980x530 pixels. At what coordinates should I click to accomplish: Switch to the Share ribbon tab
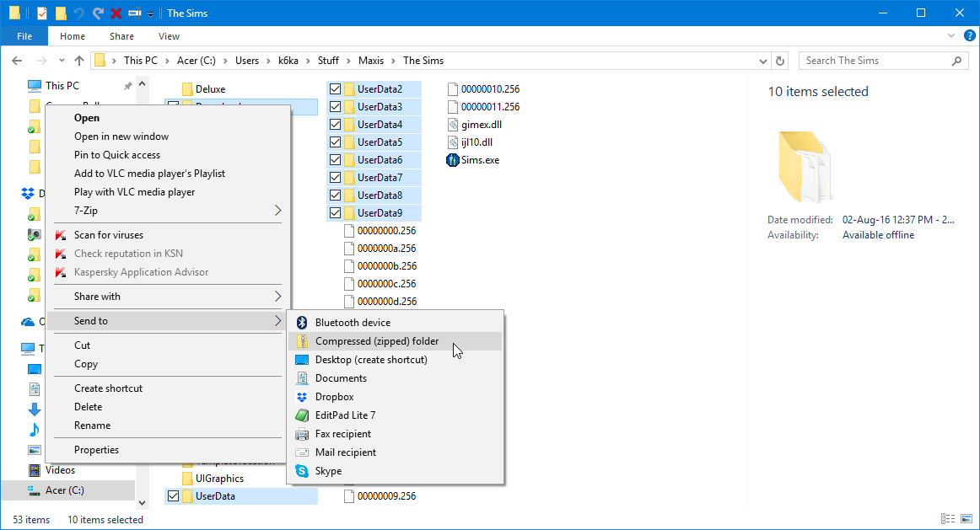pyautogui.click(x=122, y=36)
